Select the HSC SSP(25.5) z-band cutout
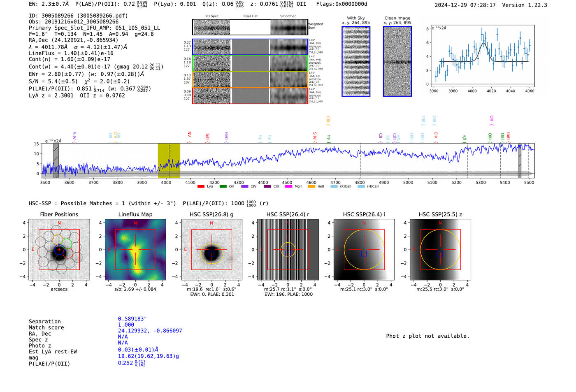This screenshot has width=576, height=392. pyautogui.click(x=440, y=250)
